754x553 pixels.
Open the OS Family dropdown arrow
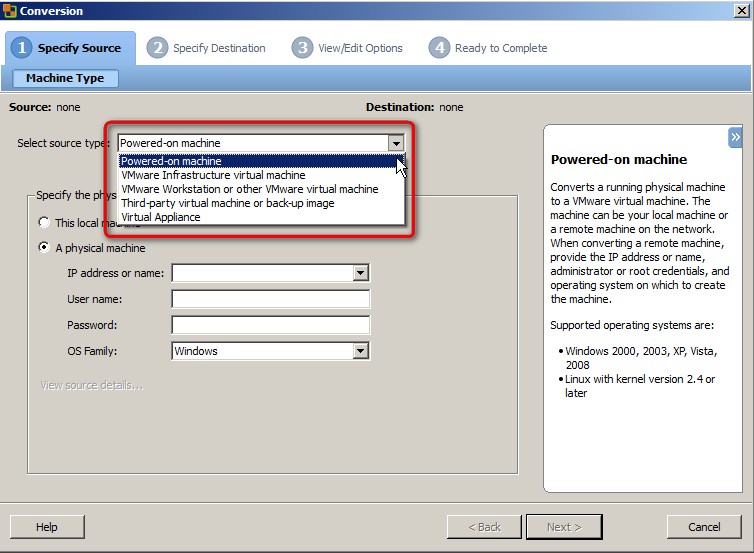[360, 351]
